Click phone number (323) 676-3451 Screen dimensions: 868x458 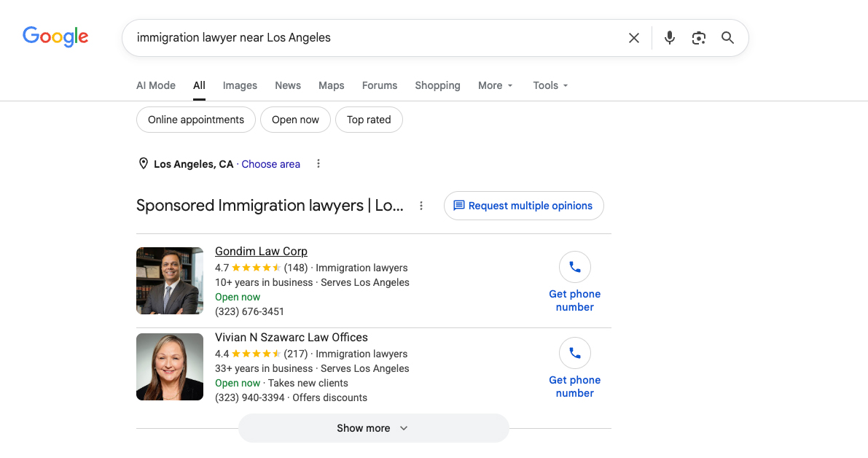pyautogui.click(x=250, y=311)
